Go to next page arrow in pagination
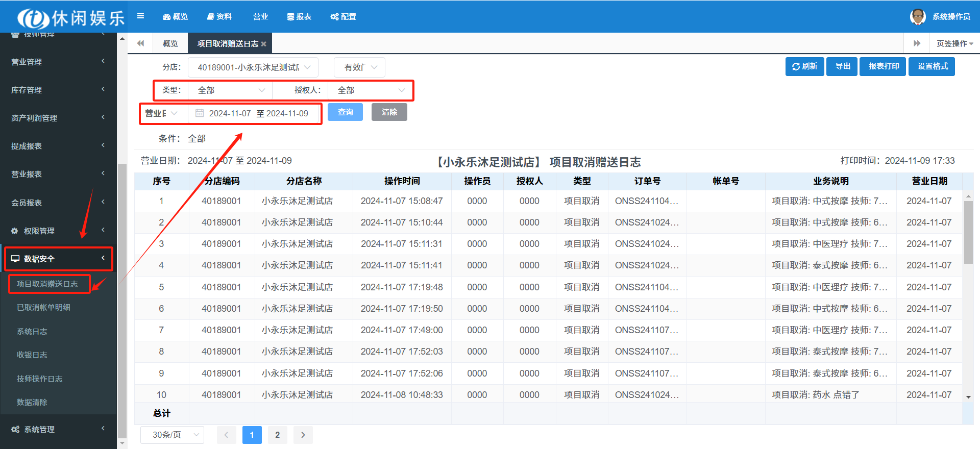Screen dimensions: 980x449 (x=303, y=435)
